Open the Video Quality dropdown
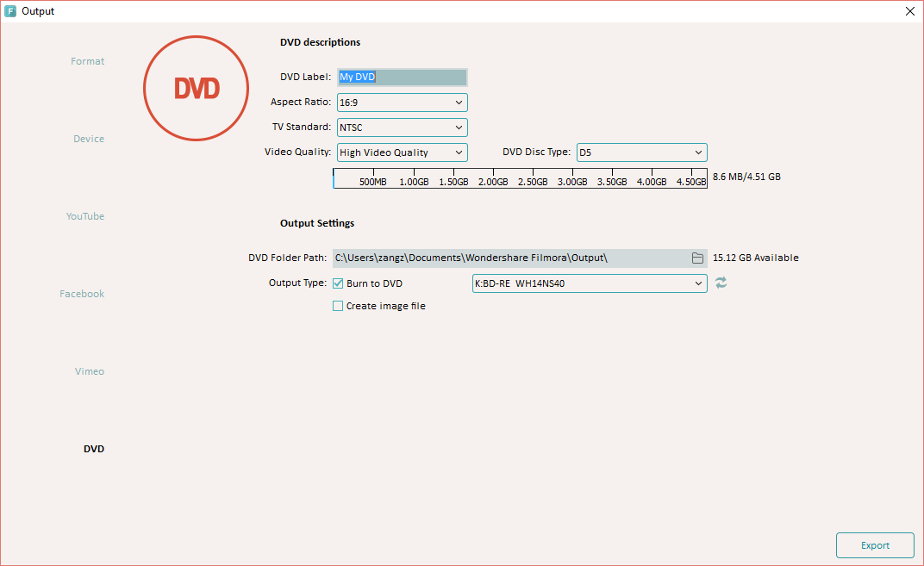Viewport: 924px width, 566px height. pos(403,152)
